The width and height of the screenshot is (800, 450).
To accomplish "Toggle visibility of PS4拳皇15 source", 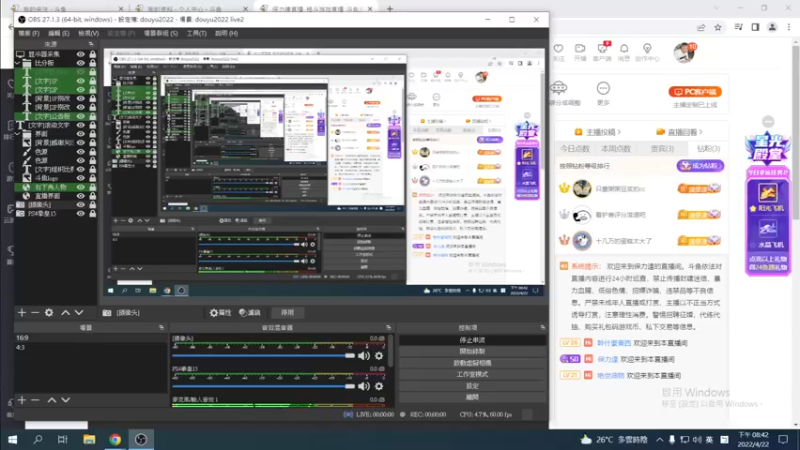I will 81,213.
